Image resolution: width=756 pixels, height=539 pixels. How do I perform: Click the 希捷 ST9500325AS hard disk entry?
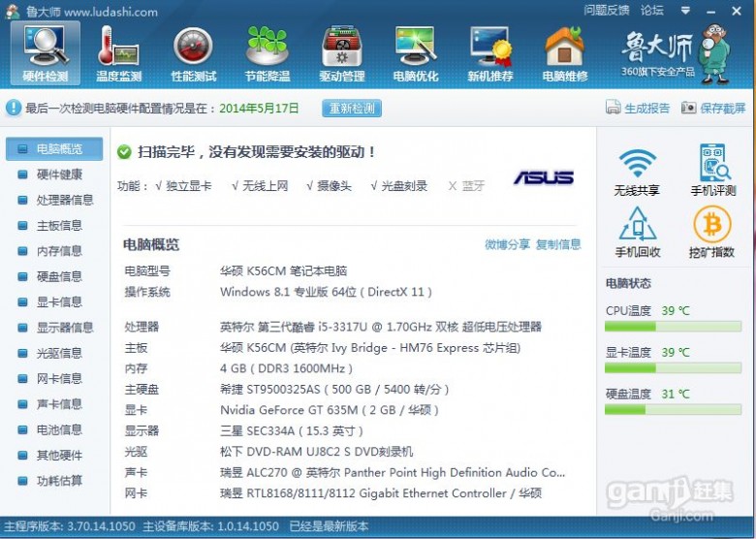pyautogui.click(x=334, y=389)
